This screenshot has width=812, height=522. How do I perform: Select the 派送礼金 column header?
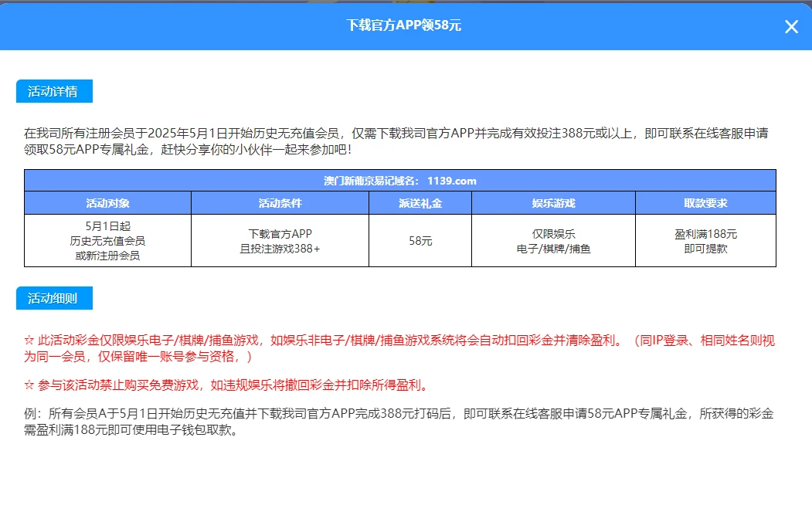point(420,202)
